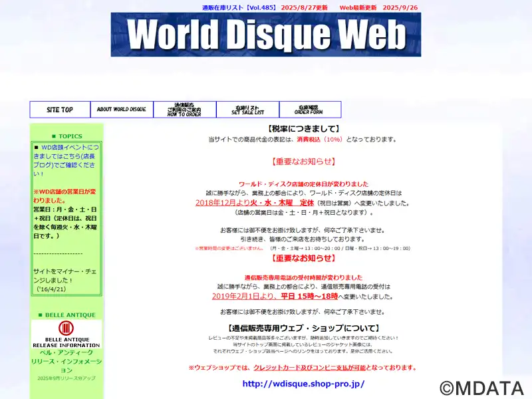
Task: Open the HOW TO ORDER navigation item
Action: tap(185, 110)
